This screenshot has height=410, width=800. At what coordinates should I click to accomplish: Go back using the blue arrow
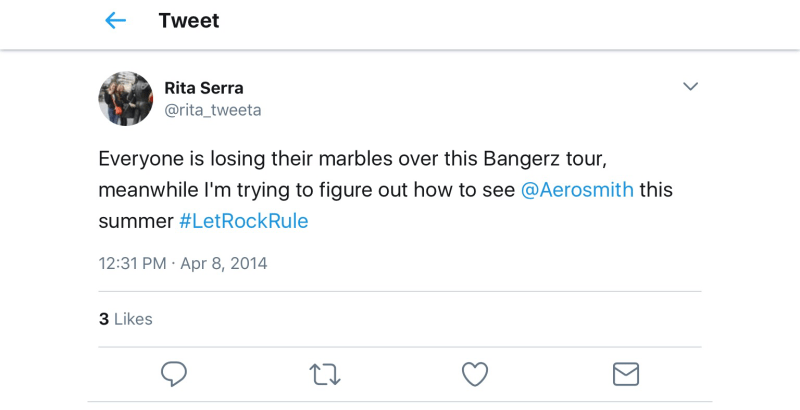pos(116,21)
